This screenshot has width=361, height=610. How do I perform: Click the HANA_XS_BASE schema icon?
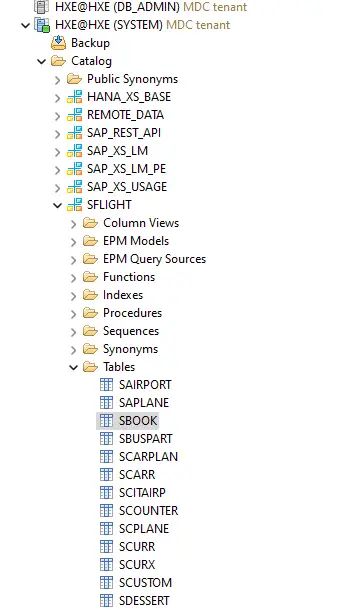(74, 97)
